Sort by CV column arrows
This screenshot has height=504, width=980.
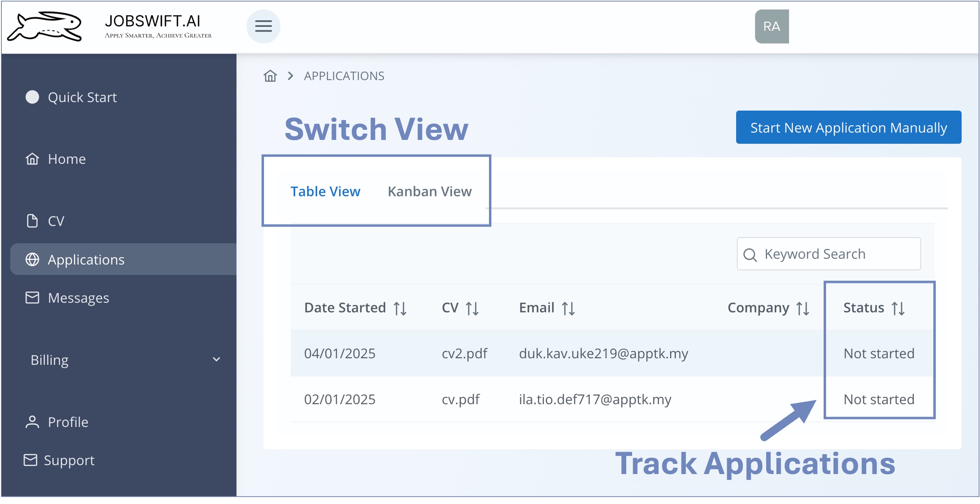point(472,308)
